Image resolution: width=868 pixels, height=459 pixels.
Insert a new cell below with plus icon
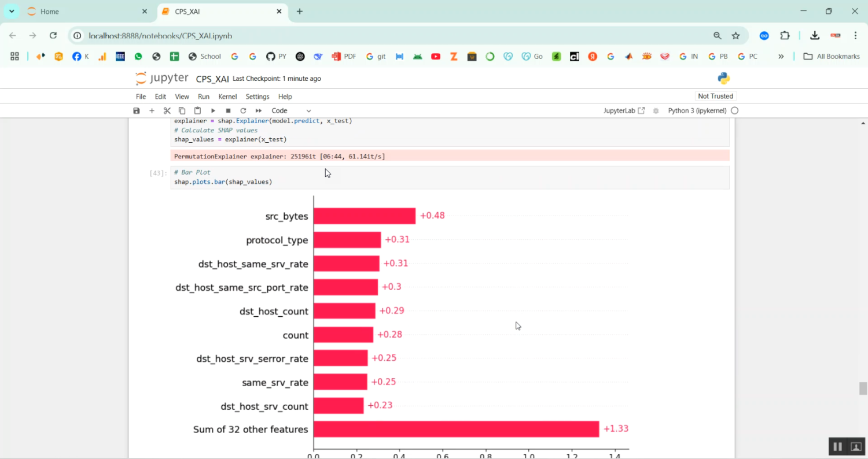coord(152,110)
